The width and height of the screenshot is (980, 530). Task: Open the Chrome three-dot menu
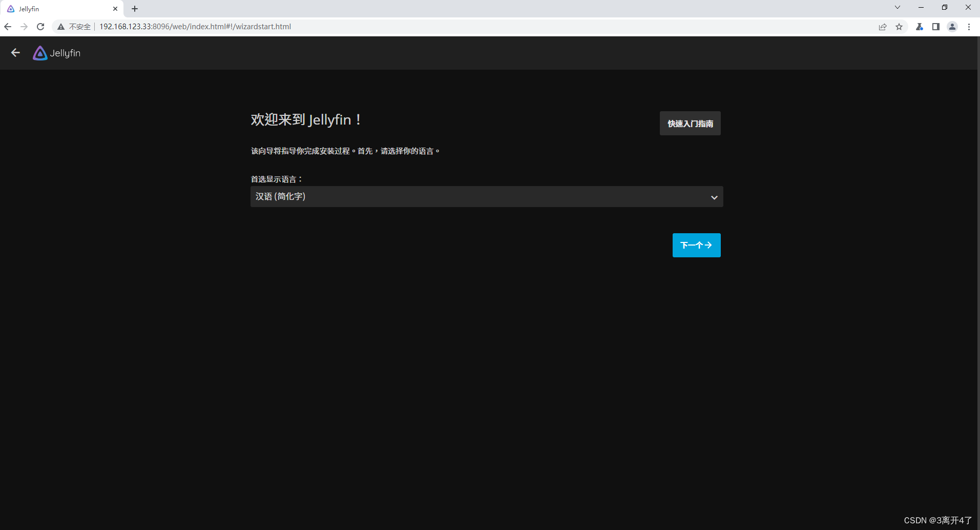click(969, 27)
